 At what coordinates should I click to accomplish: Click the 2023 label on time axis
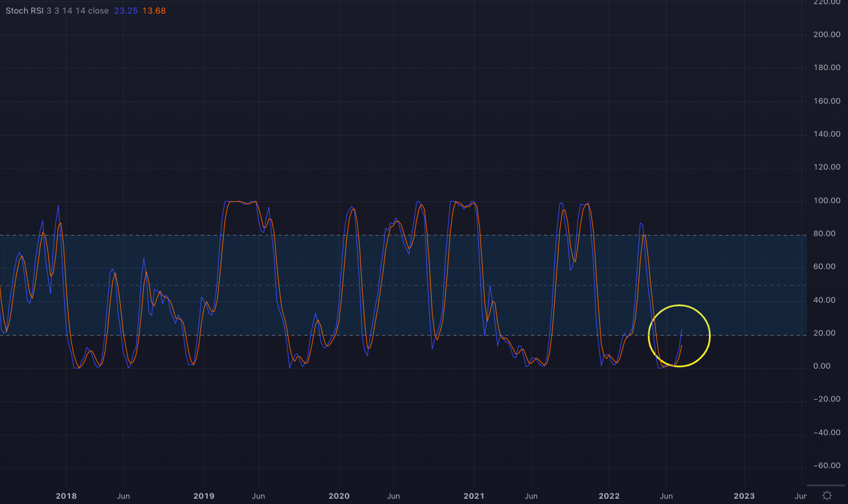pyautogui.click(x=744, y=496)
